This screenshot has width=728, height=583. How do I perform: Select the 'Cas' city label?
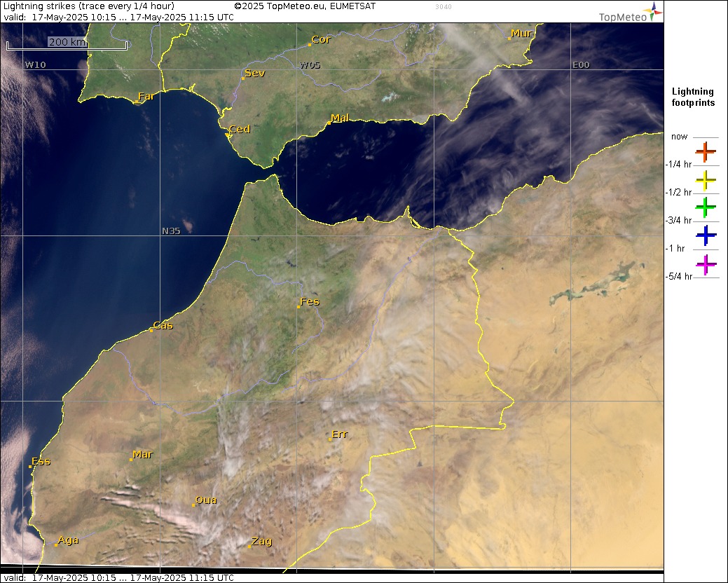pos(163,325)
